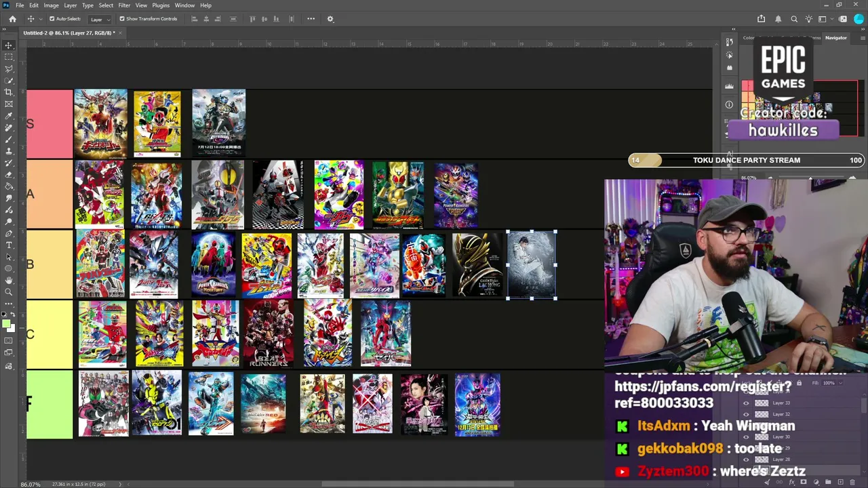Viewport: 868px width, 488px height.
Task: Select the Crop tool
Action: (x=9, y=92)
